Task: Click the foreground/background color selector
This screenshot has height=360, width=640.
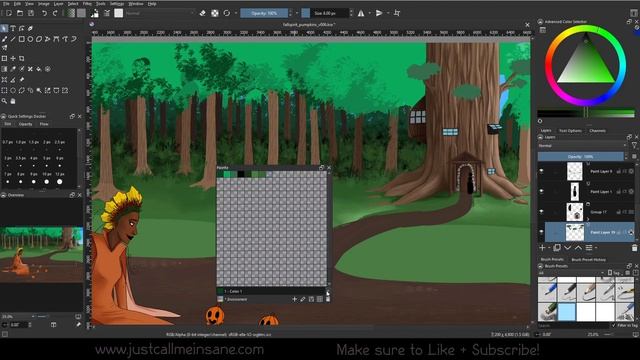Action: 95,13
